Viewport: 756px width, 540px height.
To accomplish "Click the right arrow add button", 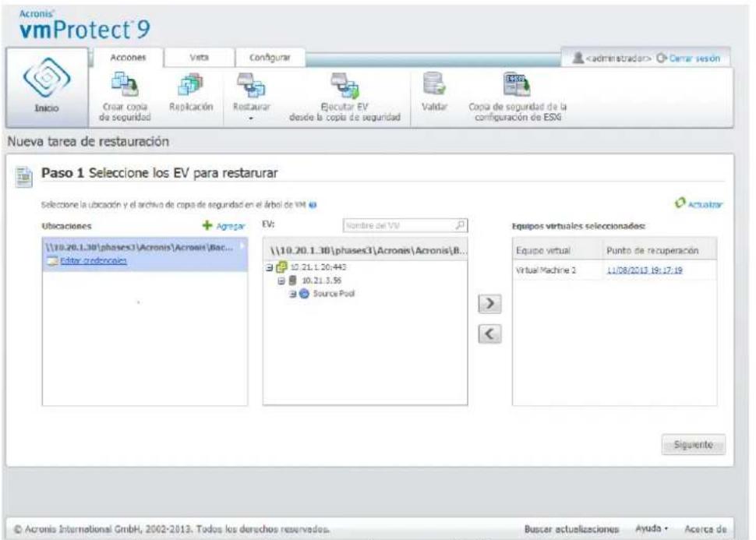I will pyautogui.click(x=489, y=304).
